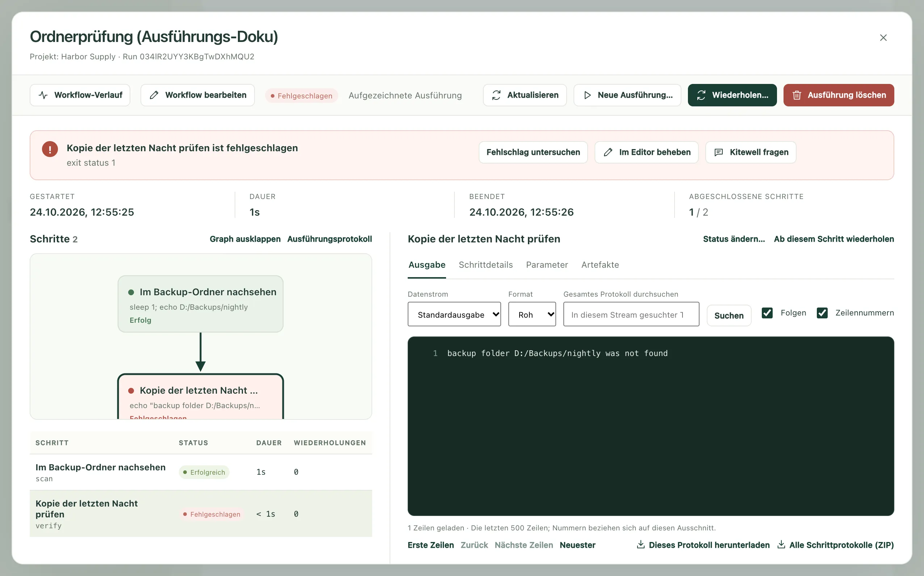
Task: Click the play icon on Neue Ausführung
Action: point(587,95)
